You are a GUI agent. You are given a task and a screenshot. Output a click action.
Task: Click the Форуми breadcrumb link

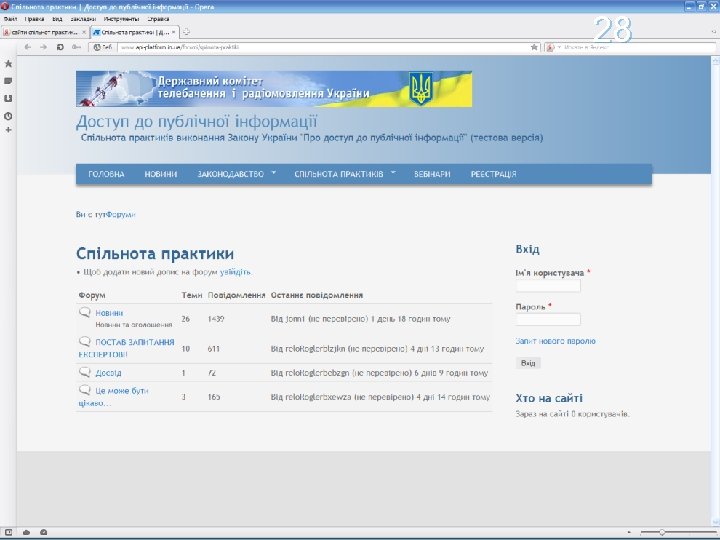pos(120,214)
